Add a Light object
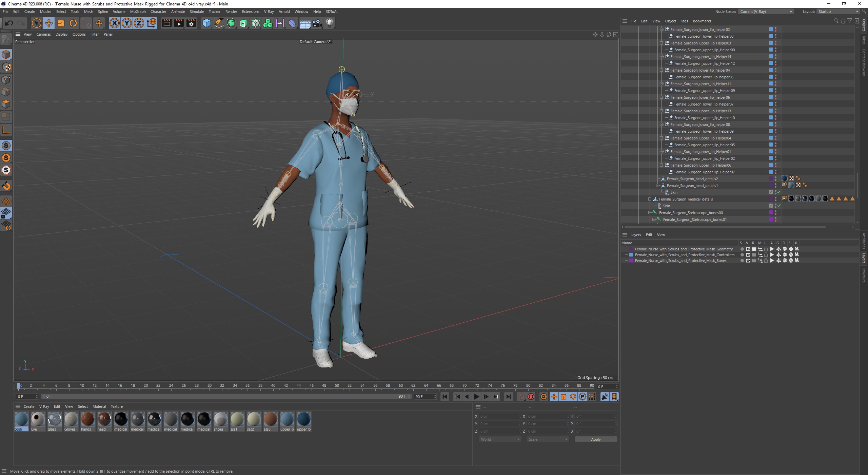The width and height of the screenshot is (868, 475). point(330,23)
